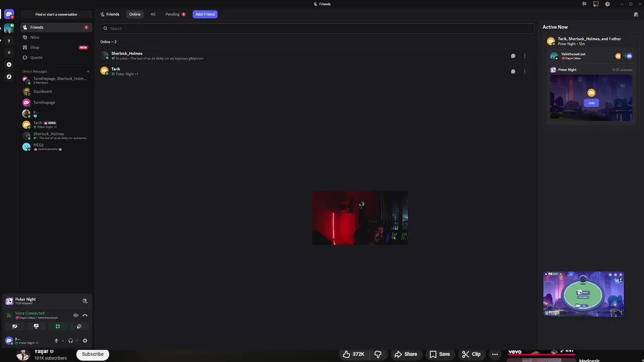The height and width of the screenshot is (362, 644).
Task: Switch to the Pending friends tab
Action: click(x=175, y=14)
